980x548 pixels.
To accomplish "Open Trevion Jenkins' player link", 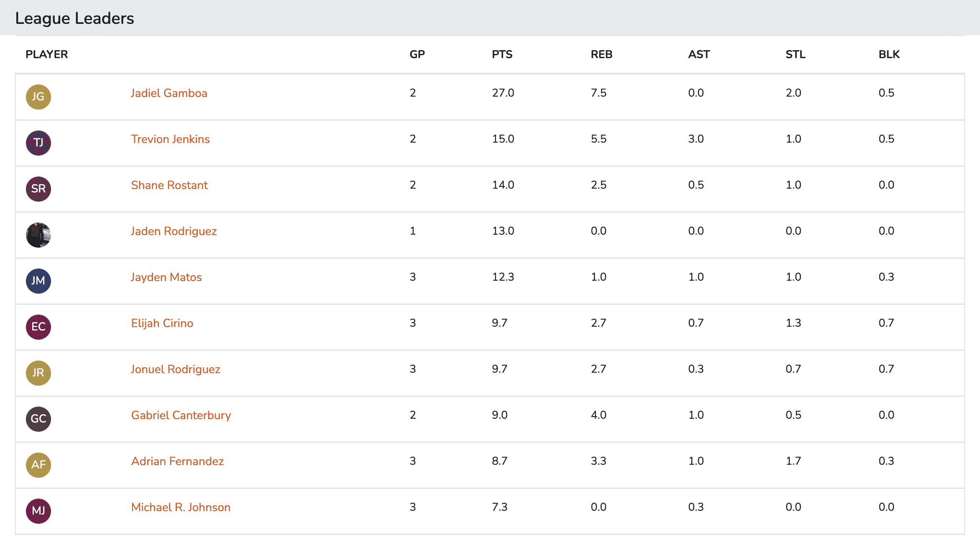I will (170, 139).
